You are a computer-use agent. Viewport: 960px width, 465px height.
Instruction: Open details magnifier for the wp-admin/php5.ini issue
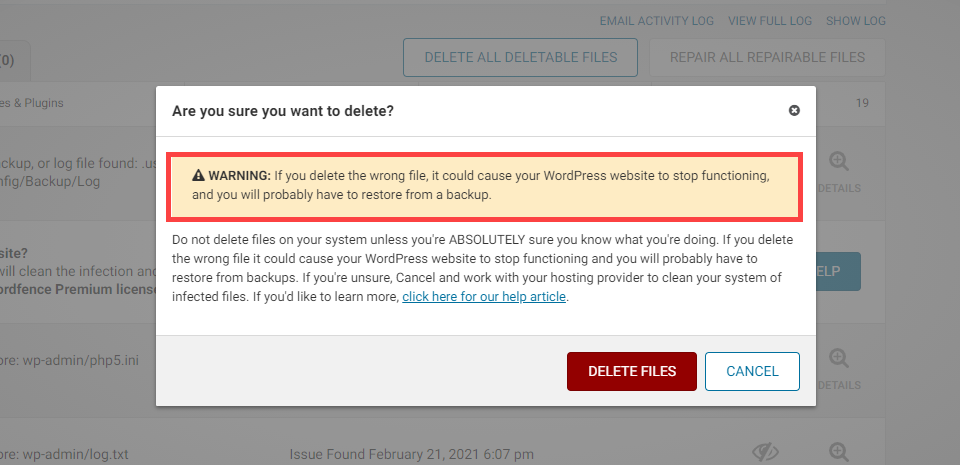pyautogui.click(x=839, y=357)
